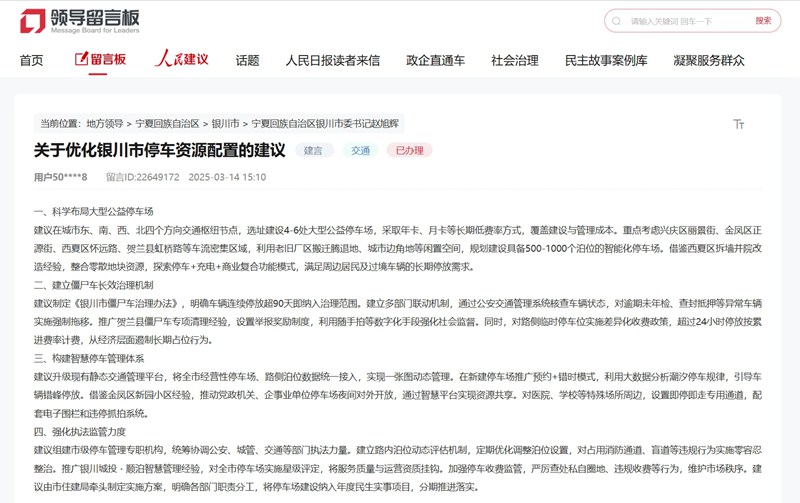Screen dimensions: 800x503
Task: Open 凝聚服务群众 navigation tab
Action: point(709,60)
